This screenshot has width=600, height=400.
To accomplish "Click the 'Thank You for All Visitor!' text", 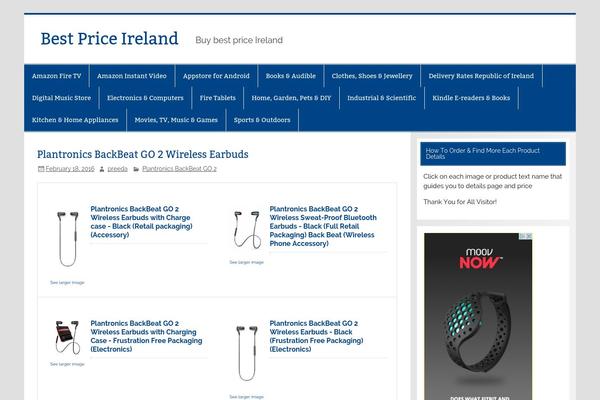I will [x=460, y=202].
